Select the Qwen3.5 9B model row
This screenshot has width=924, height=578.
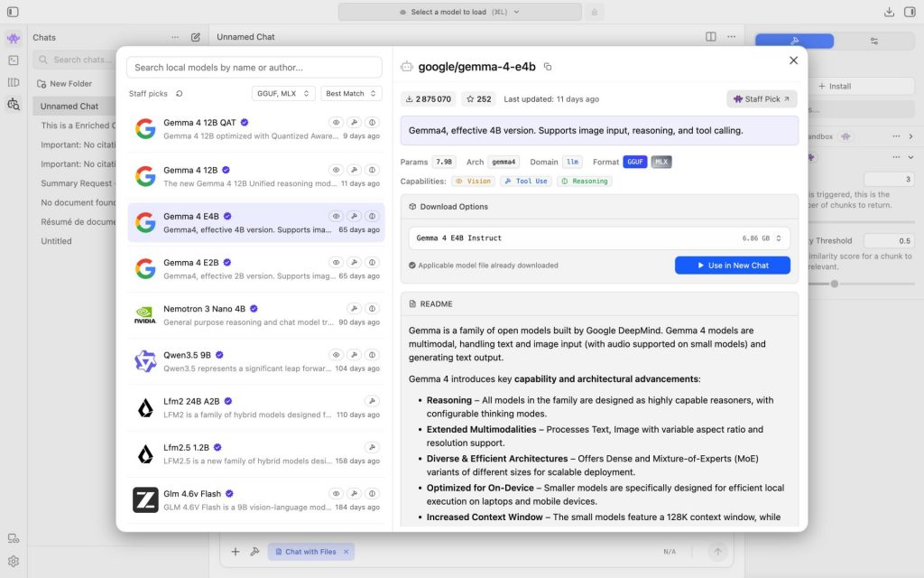click(256, 361)
